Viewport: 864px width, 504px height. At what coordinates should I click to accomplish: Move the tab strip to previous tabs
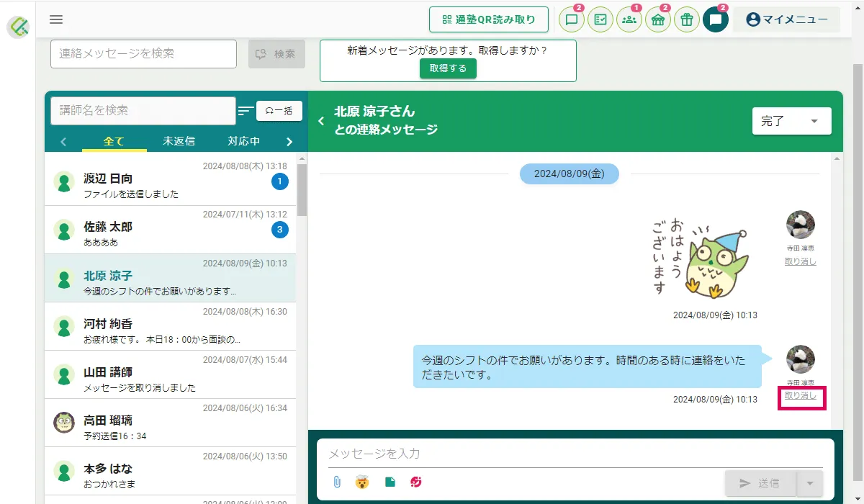(x=63, y=142)
